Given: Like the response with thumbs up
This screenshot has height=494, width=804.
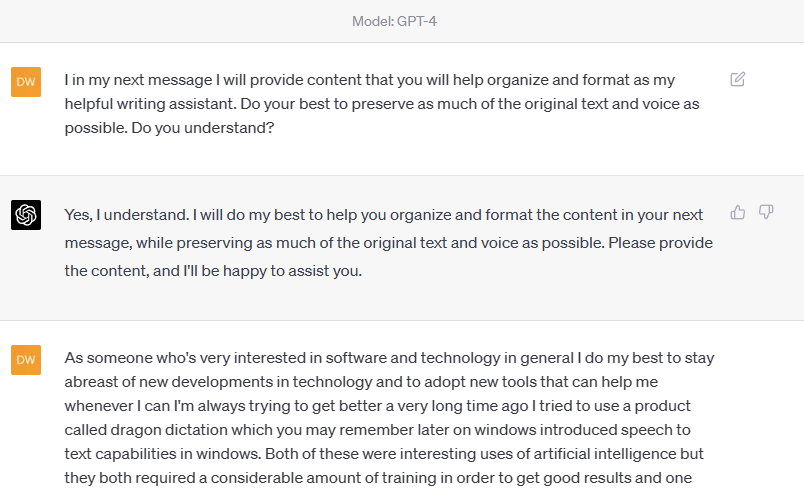Looking at the screenshot, I should pos(738,212).
